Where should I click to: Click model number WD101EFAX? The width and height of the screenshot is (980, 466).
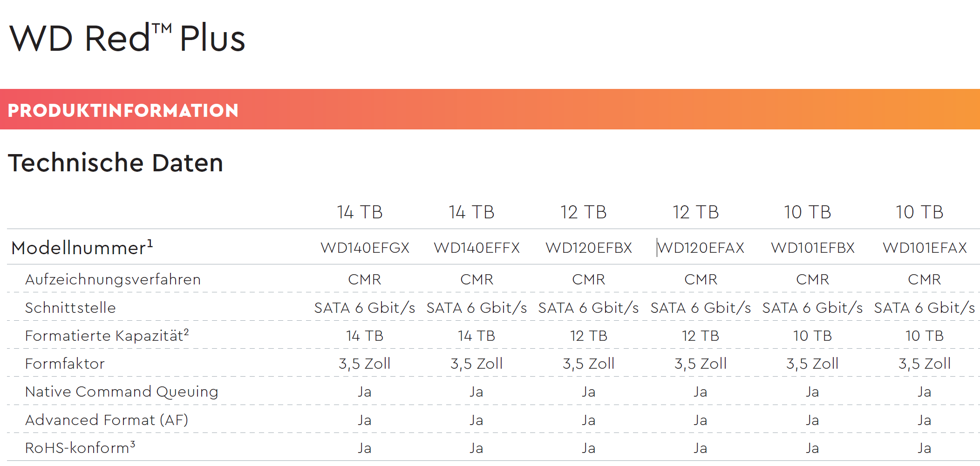[925, 248]
